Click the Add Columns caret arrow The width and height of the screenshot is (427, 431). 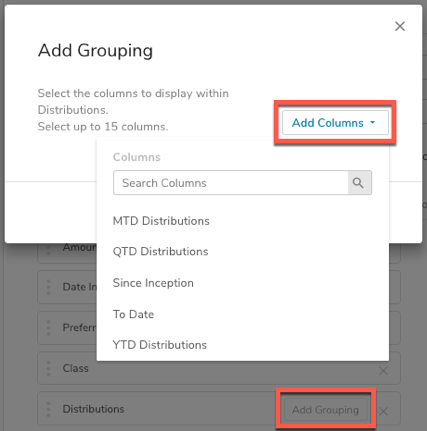(x=373, y=122)
